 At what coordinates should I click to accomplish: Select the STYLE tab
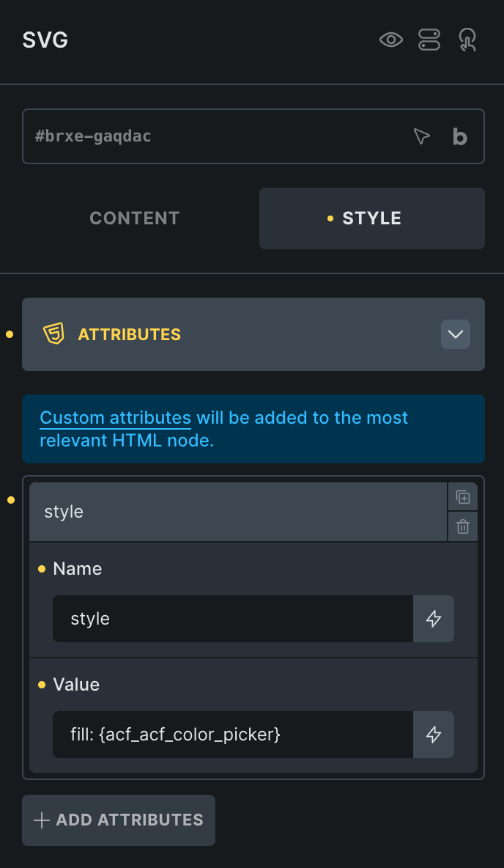click(x=371, y=218)
